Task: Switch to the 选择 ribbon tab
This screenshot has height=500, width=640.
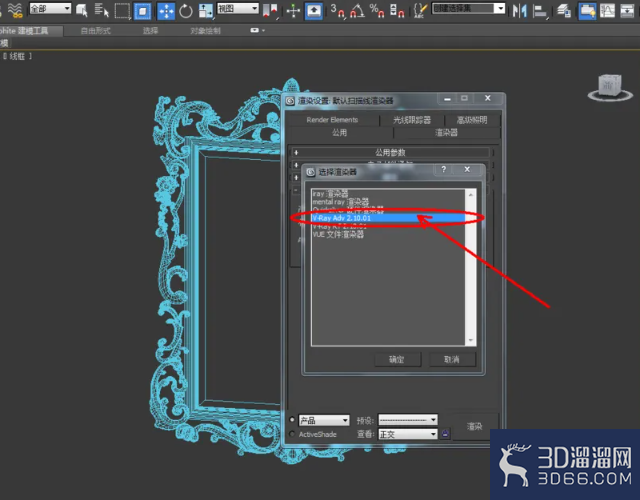Action: coord(150,31)
